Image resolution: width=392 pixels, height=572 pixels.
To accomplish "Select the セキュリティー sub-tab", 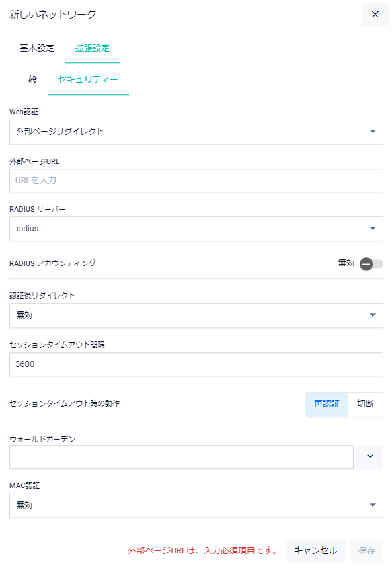I will 88,79.
